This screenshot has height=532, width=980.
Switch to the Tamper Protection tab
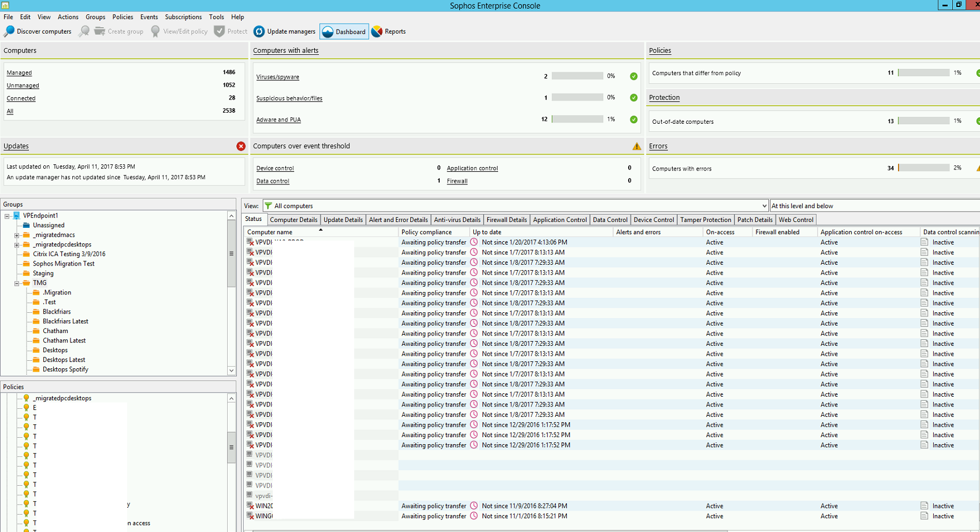pyautogui.click(x=706, y=220)
